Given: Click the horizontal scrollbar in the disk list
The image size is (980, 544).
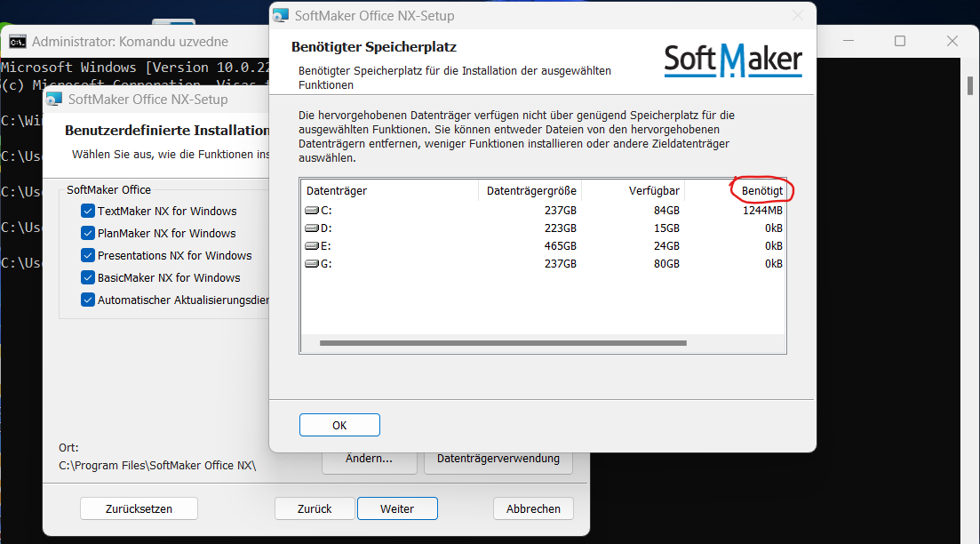Looking at the screenshot, I should (x=503, y=343).
